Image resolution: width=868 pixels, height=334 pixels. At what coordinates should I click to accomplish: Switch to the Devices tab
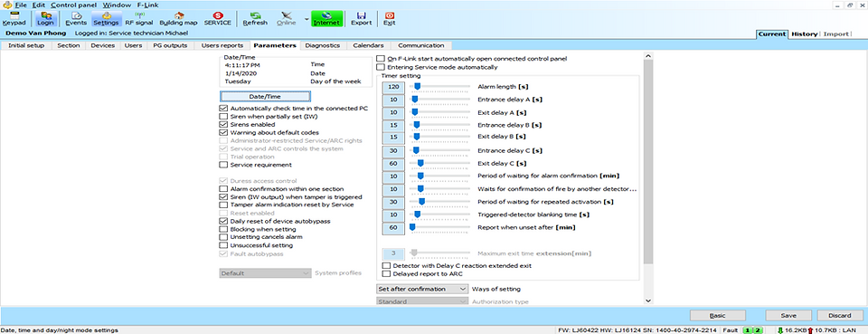[103, 45]
